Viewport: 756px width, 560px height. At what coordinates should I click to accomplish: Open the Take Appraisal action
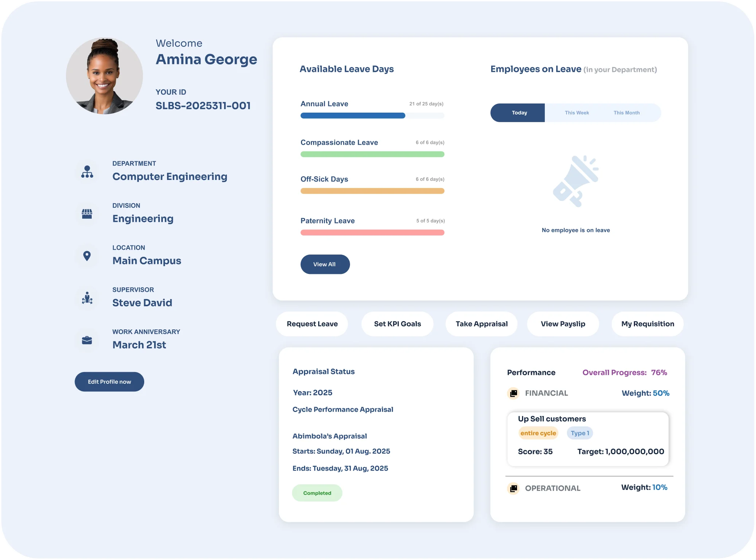[481, 324]
